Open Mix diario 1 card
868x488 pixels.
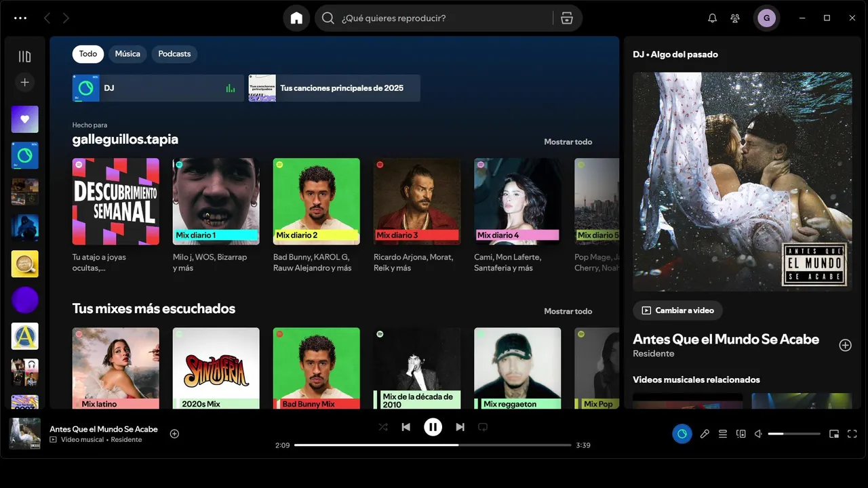(x=216, y=216)
